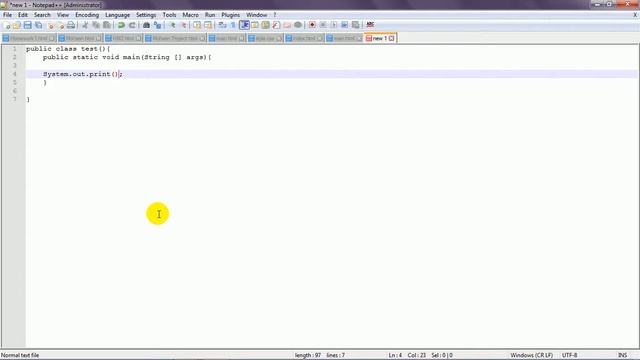Undo the last edit with the green arrow

(x=121, y=25)
